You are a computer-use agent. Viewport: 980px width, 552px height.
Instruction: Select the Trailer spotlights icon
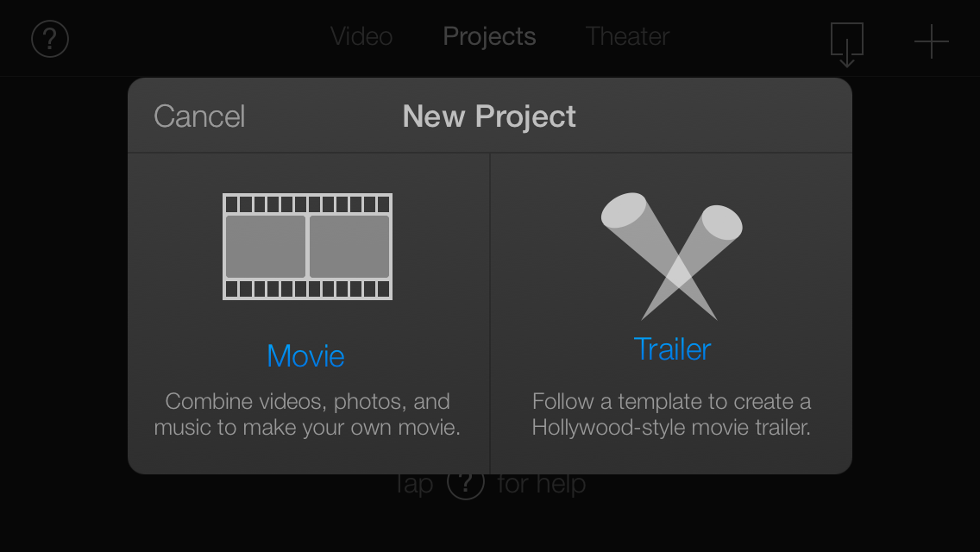tap(672, 255)
